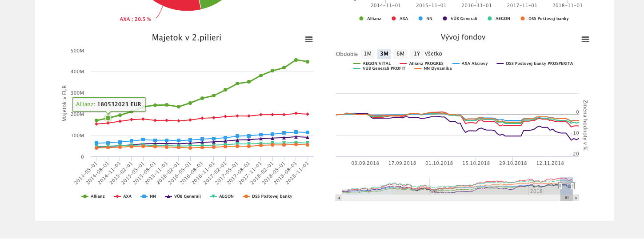
Task: Click the Allianz 180532023 EUR tooltip
Action: pyautogui.click(x=109, y=104)
